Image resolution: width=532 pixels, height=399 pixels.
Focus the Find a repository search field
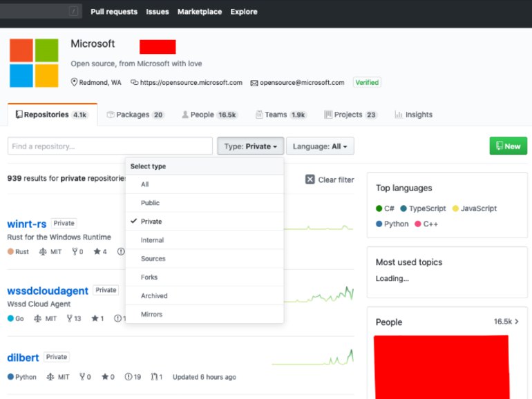coord(110,146)
